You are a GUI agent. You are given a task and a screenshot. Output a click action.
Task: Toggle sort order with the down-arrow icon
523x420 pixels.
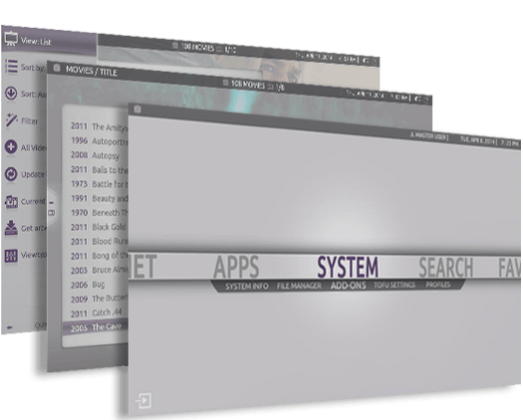click(11, 94)
